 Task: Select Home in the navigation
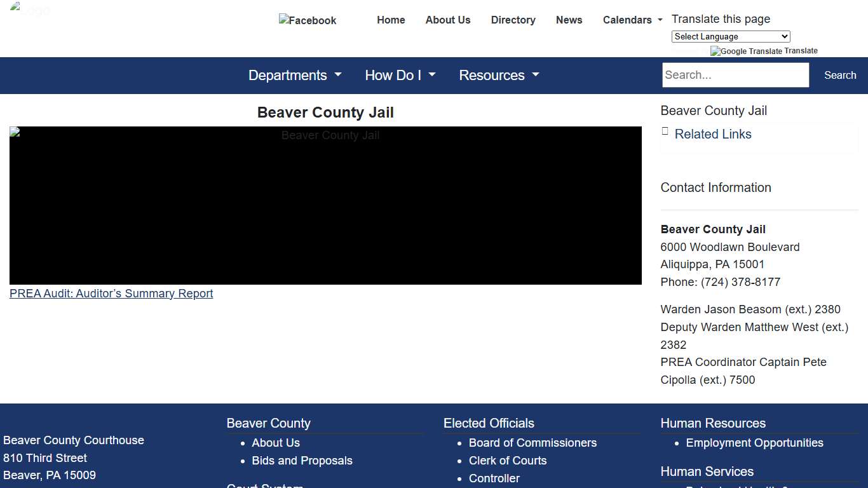click(x=391, y=20)
